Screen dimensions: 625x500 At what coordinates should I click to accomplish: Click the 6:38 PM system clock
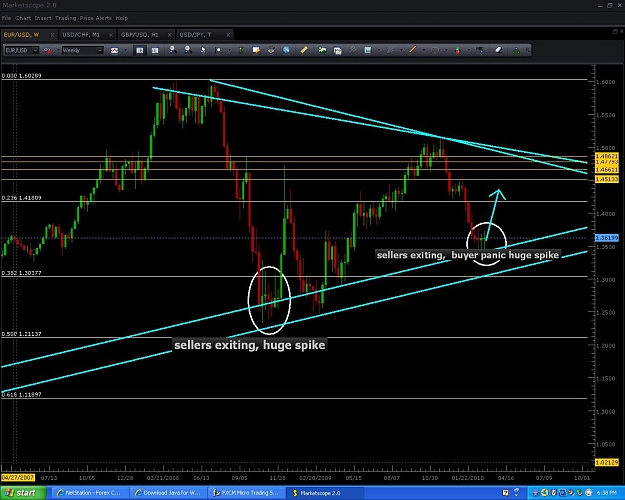click(x=608, y=493)
